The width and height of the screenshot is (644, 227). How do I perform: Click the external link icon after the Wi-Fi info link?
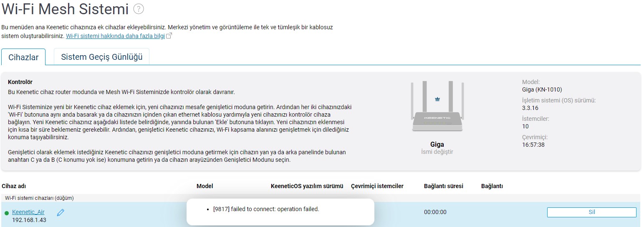(x=169, y=36)
